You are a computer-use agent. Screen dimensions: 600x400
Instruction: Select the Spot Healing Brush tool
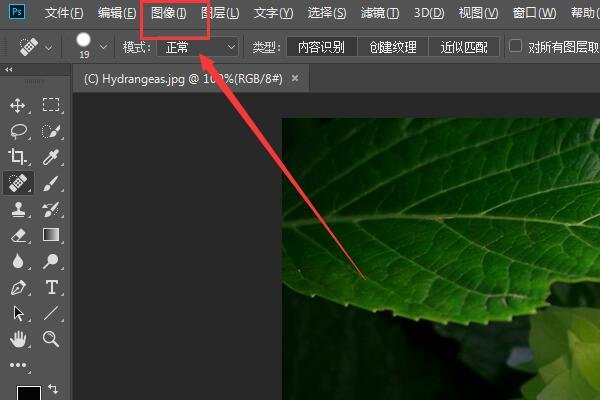(18, 183)
